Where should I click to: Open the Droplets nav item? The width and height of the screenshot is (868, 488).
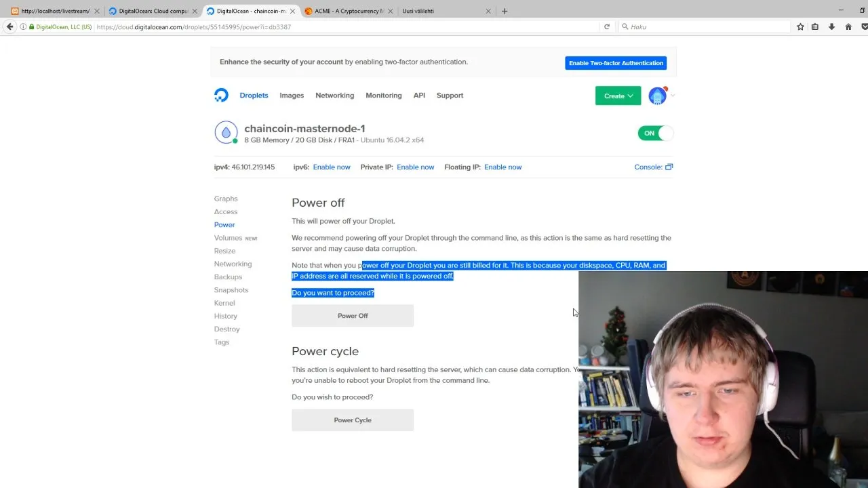[x=254, y=96]
